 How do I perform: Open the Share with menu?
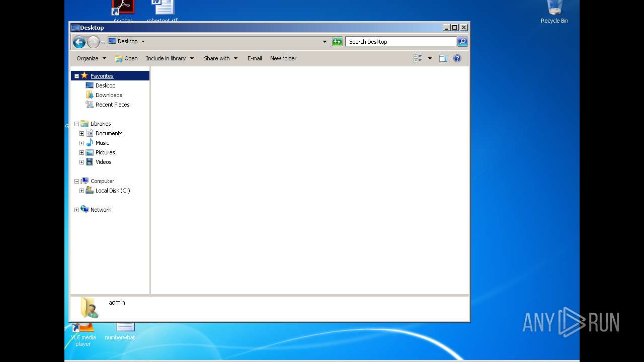(220, 58)
